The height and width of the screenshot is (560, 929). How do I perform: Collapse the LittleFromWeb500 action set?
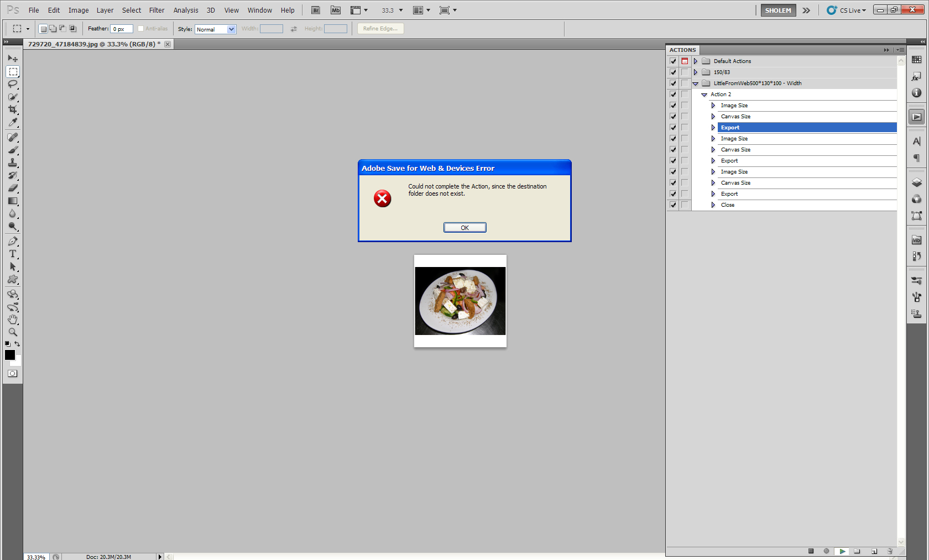(696, 83)
